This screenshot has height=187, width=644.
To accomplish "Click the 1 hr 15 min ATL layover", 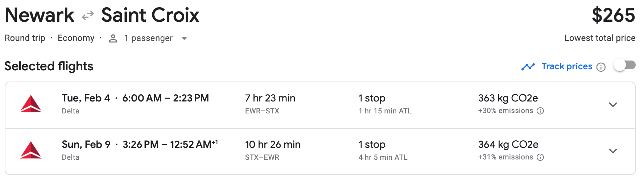I will coord(385,111).
